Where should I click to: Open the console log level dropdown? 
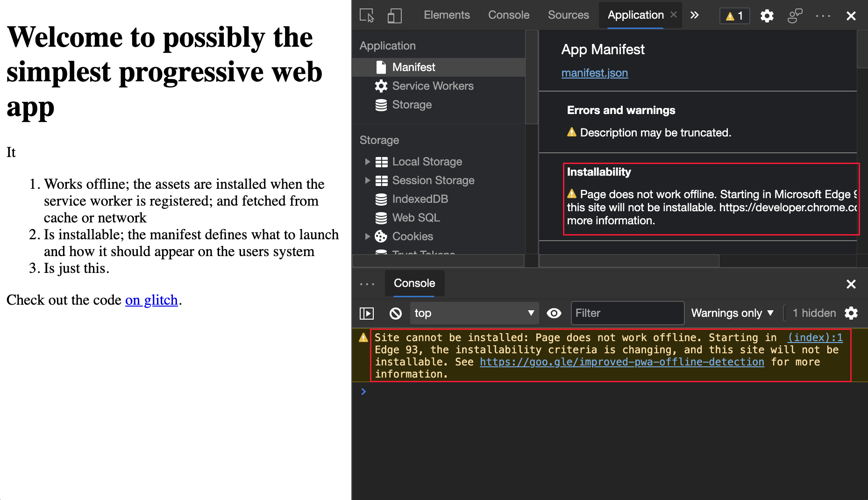point(731,313)
